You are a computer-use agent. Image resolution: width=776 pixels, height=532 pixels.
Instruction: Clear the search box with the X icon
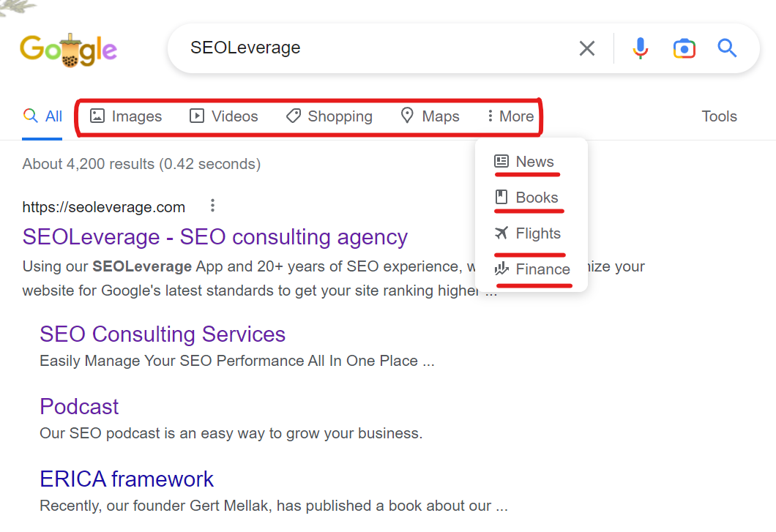(587, 48)
